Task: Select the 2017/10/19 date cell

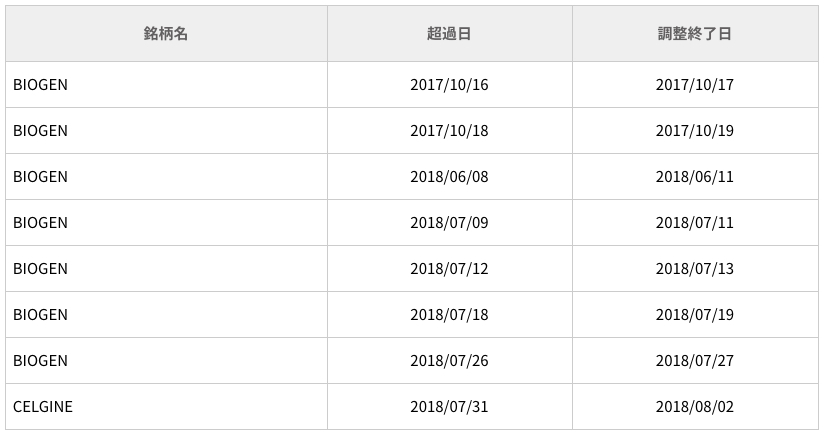Action: pyautogui.click(x=694, y=131)
